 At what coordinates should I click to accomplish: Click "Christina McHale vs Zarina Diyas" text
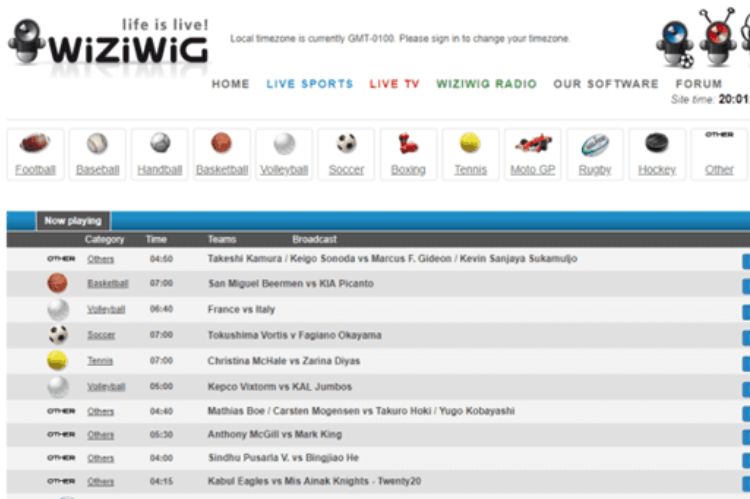[284, 361]
